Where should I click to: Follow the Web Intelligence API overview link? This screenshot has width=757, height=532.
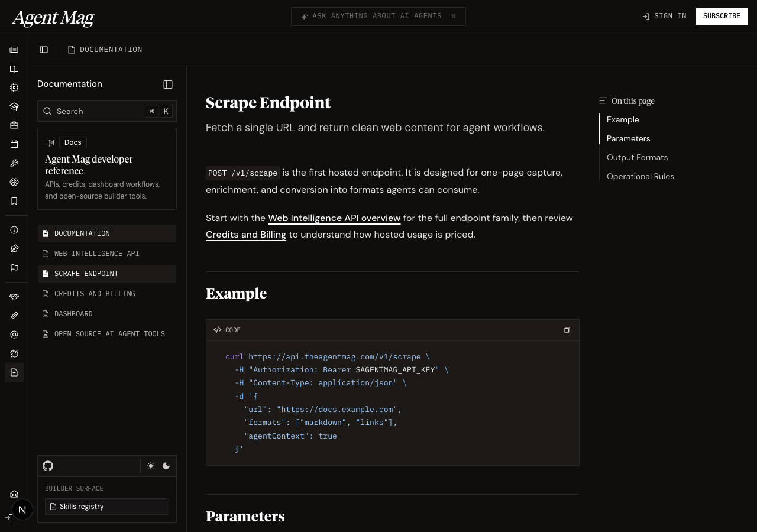pos(334,218)
